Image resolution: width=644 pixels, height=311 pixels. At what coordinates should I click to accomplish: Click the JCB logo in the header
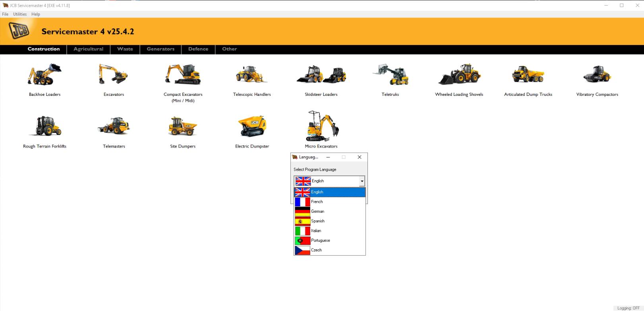point(19,30)
